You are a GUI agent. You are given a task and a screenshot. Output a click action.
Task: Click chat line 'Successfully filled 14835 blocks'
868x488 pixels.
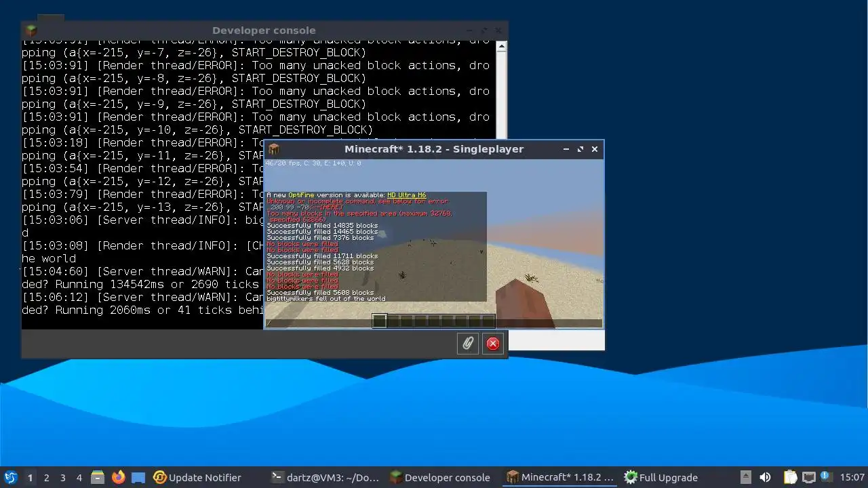[x=322, y=226]
